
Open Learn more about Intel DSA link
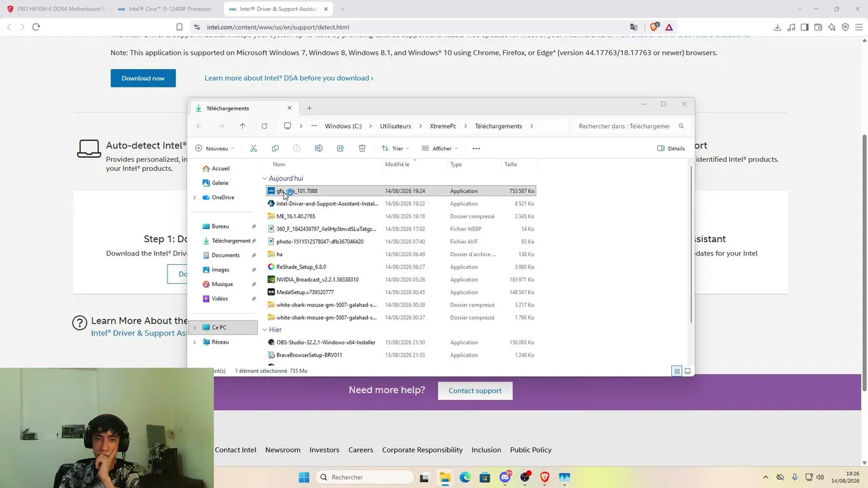pyautogui.click(x=289, y=78)
